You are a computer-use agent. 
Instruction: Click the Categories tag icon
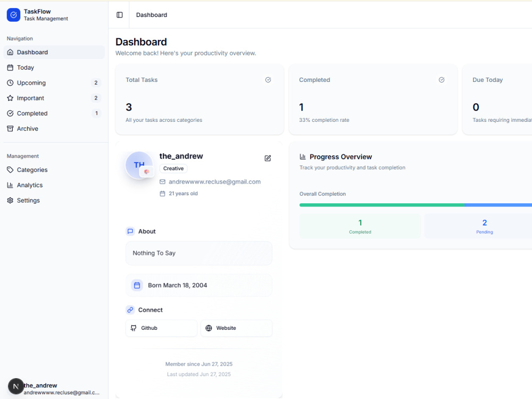coord(10,170)
